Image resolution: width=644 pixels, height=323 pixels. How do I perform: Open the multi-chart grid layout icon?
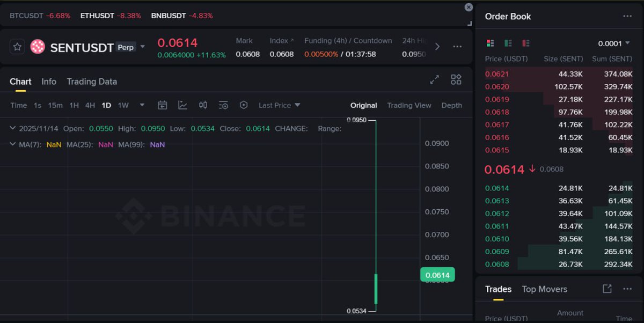pyautogui.click(x=456, y=79)
